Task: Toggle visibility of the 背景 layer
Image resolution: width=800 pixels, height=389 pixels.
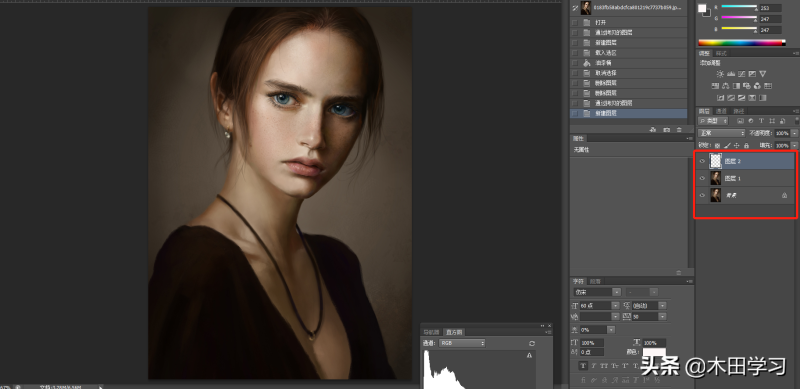Action: 702,196
